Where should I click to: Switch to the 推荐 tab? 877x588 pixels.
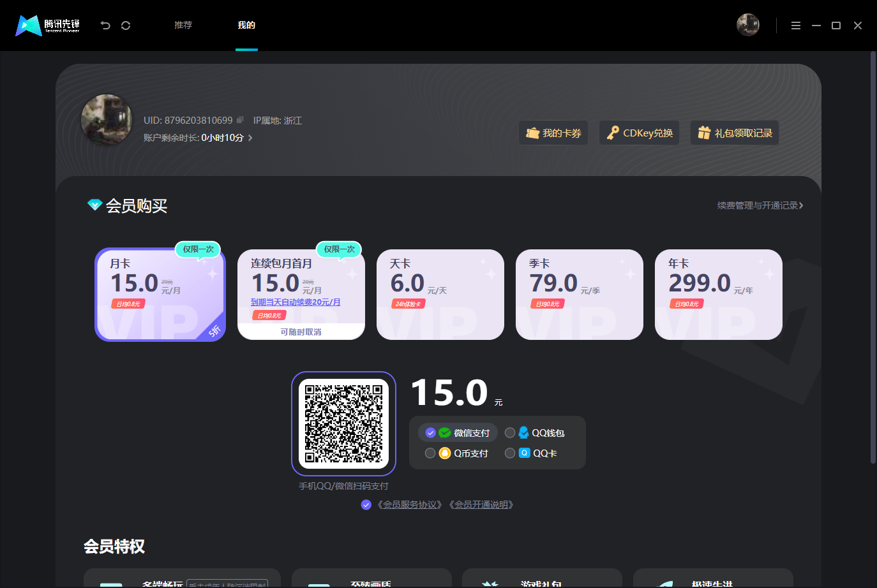(x=183, y=25)
